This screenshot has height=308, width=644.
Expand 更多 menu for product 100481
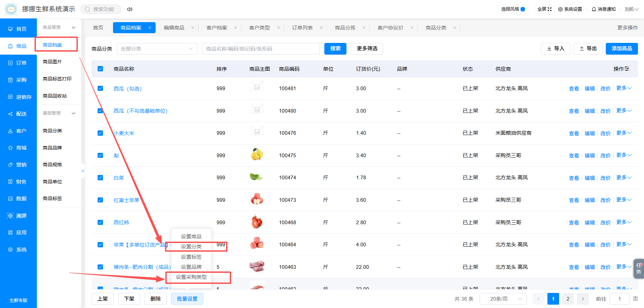pyautogui.click(x=624, y=88)
